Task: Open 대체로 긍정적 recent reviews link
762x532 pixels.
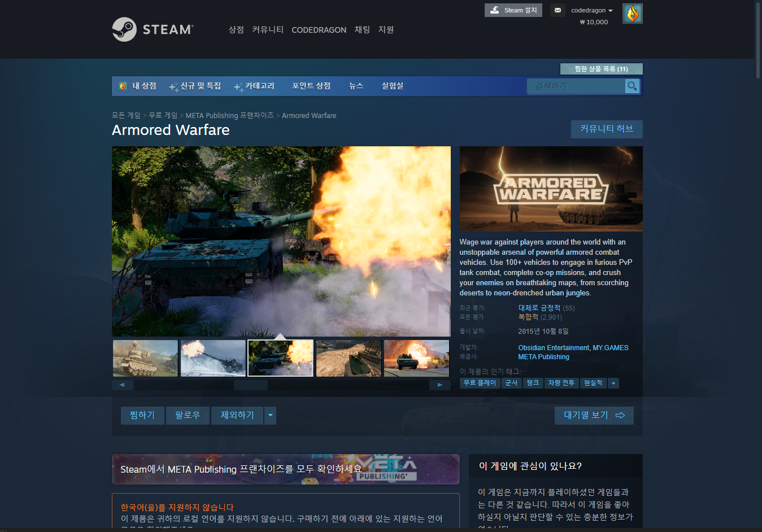Action: 539,308
